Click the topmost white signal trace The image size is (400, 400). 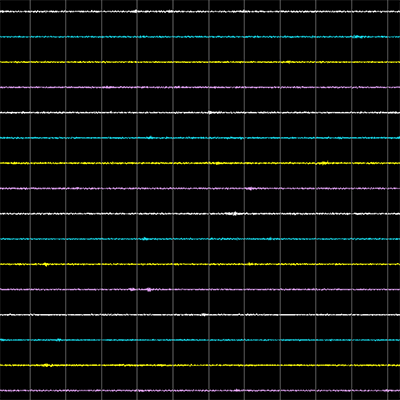pos(200,11)
